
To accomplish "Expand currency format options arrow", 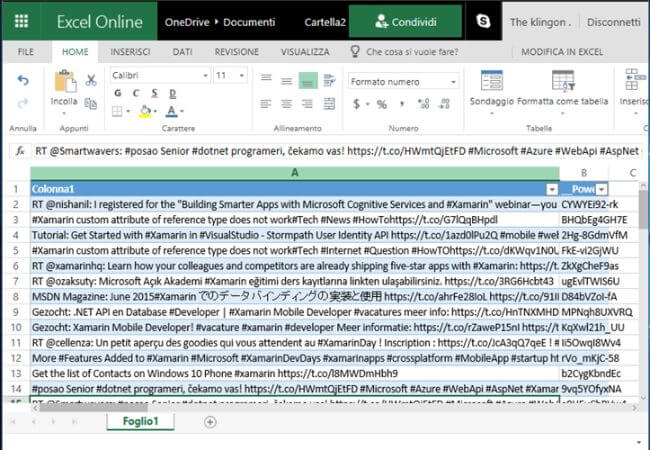I will (x=367, y=104).
